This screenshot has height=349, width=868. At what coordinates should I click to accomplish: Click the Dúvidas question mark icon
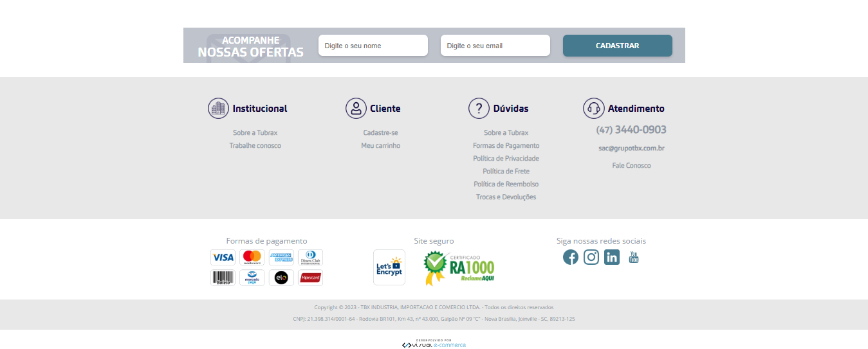click(479, 109)
